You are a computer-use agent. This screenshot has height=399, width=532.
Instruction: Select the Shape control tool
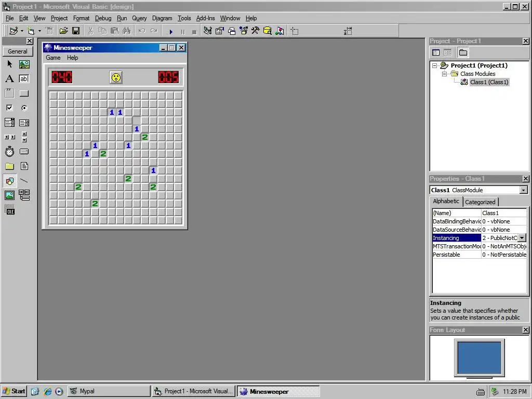[x=9, y=181]
